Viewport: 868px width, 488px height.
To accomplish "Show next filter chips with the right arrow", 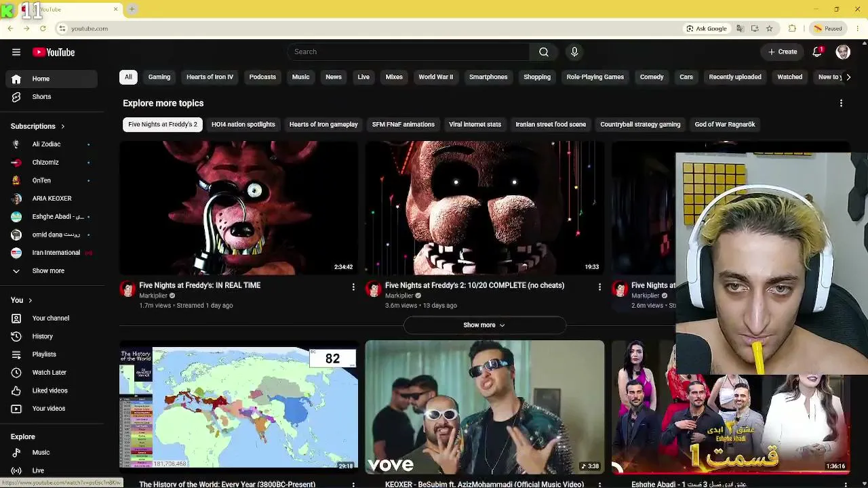I will pos(848,77).
